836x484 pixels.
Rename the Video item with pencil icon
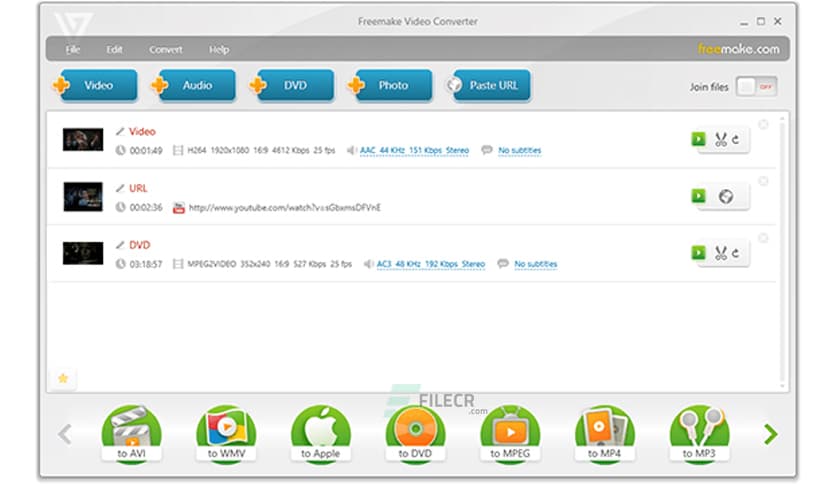coord(120,131)
